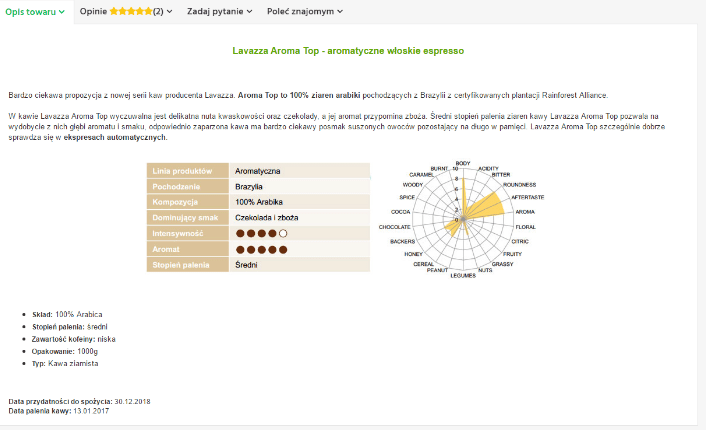Viewport: 706px width, 430px height.
Task: Click the Stopień palenia row label
Action: (x=188, y=265)
